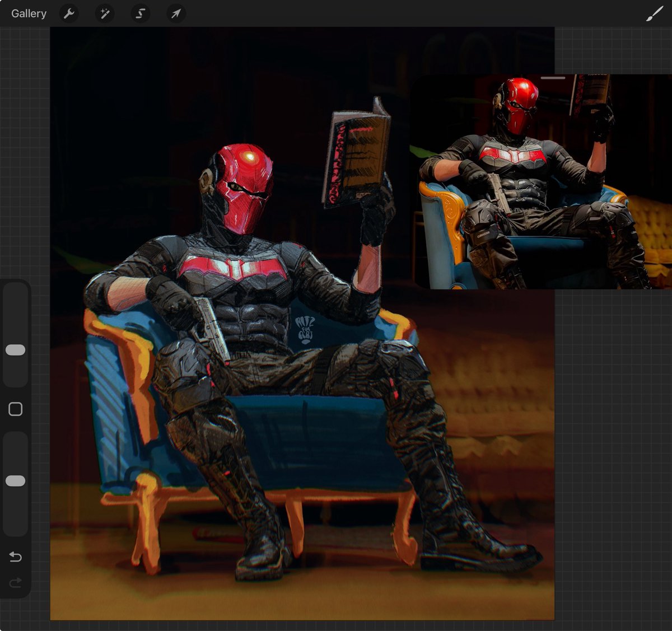Open the Adjustments magic wand menu
Screen dimensions: 672x631
click(105, 13)
